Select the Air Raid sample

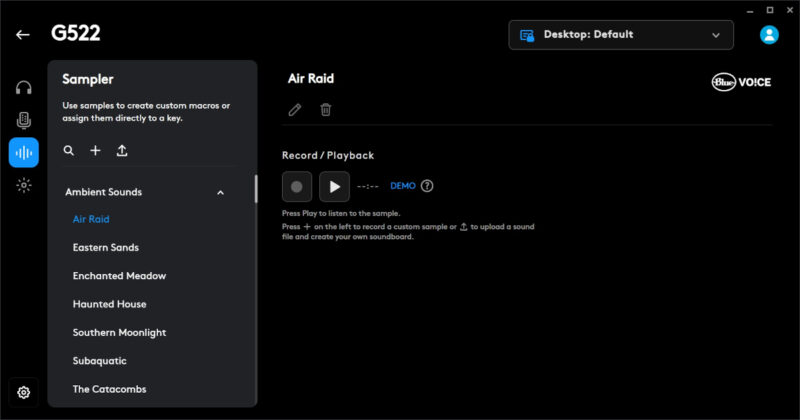[91, 219]
